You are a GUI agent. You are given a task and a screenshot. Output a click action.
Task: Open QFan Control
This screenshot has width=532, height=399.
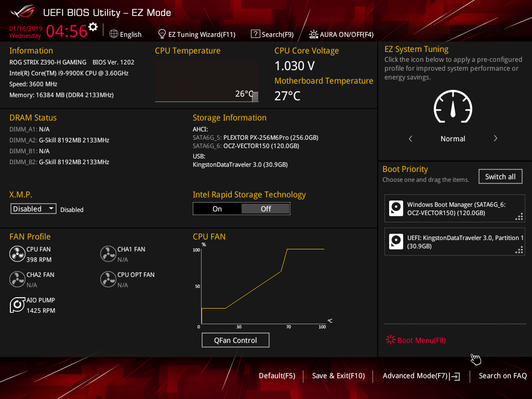(x=235, y=340)
